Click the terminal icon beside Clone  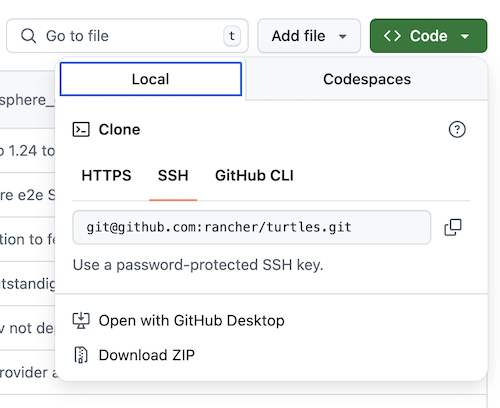(x=81, y=129)
